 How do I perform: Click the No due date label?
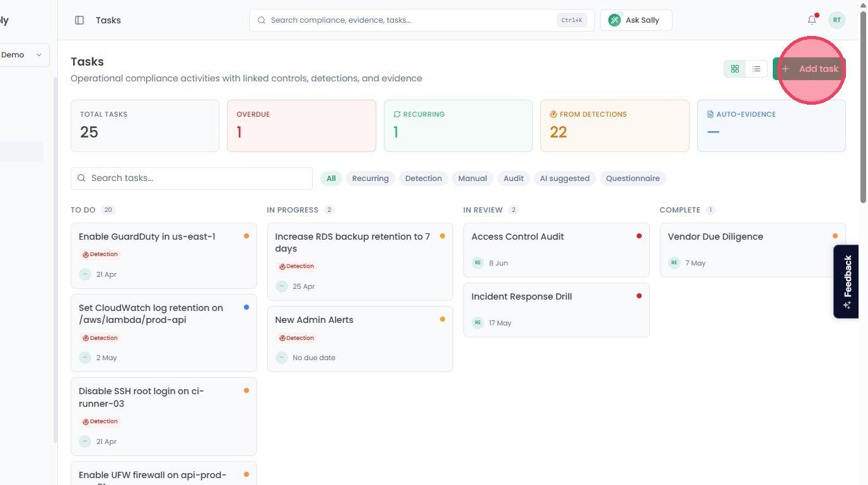[314, 358]
